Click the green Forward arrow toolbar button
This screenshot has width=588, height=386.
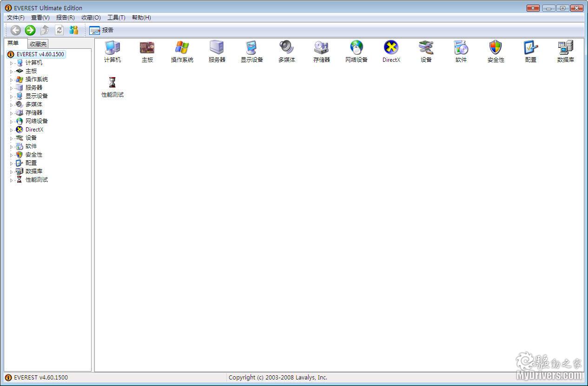click(30, 30)
